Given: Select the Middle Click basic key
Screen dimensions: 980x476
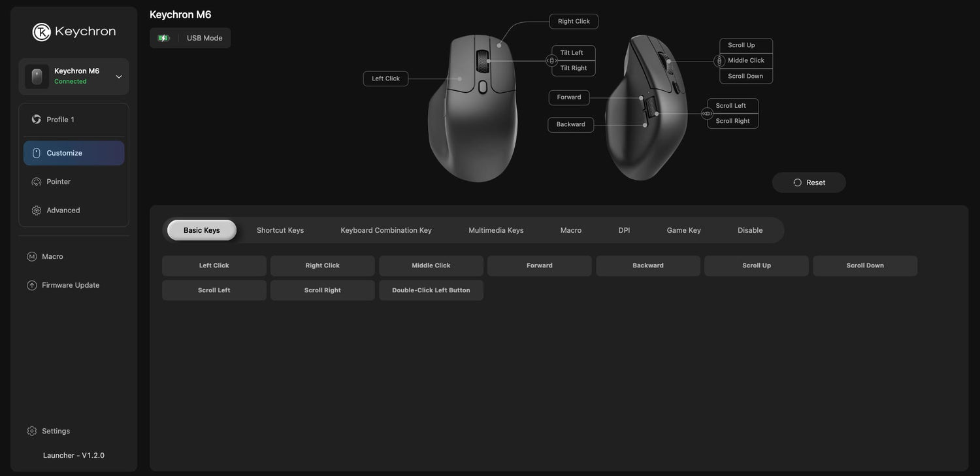Looking at the screenshot, I should 431,265.
